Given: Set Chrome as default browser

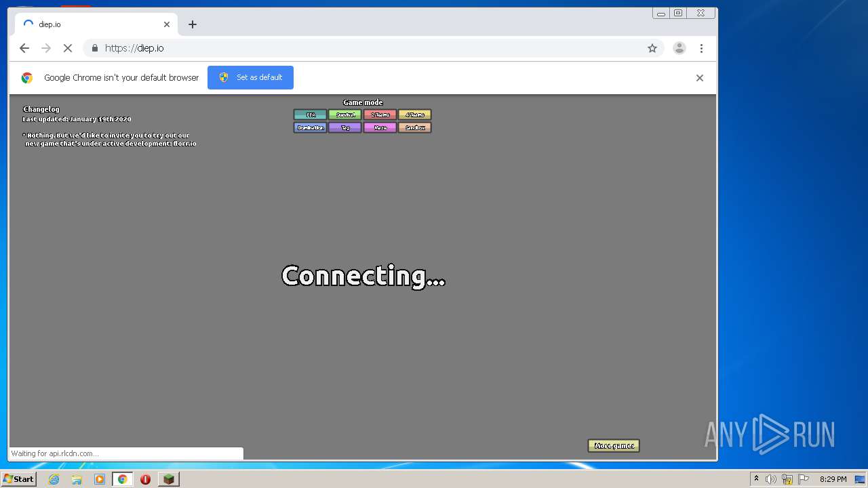Looking at the screenshot, I should pyautogui.click(x=250, y=77).
